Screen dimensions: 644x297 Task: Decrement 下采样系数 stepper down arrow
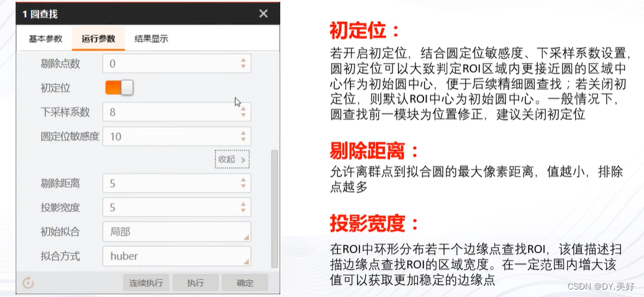coord(243,115)
